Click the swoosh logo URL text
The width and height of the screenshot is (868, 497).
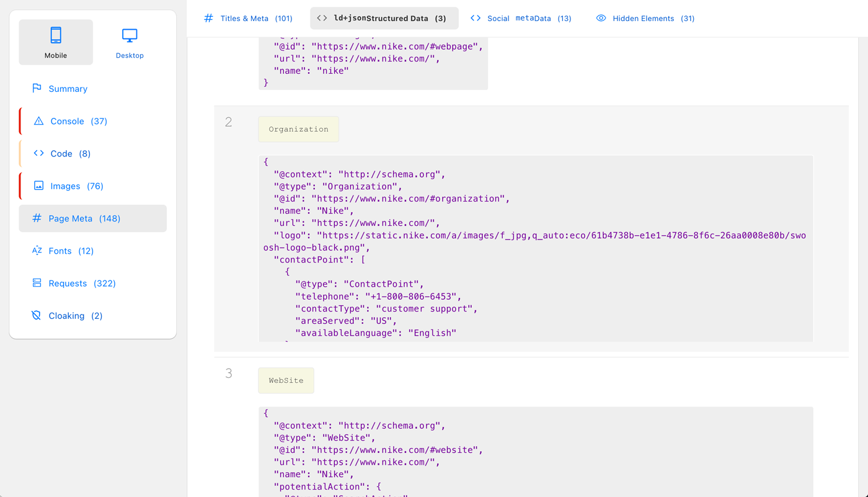(534, 241)
